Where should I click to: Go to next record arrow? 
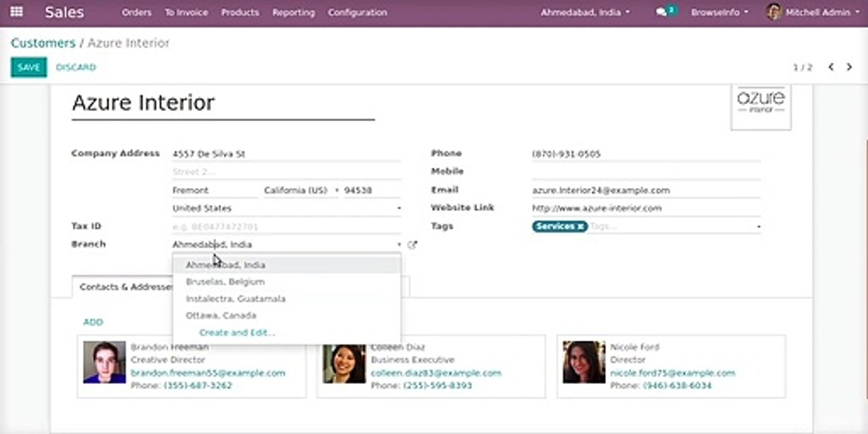click(849, 67)
